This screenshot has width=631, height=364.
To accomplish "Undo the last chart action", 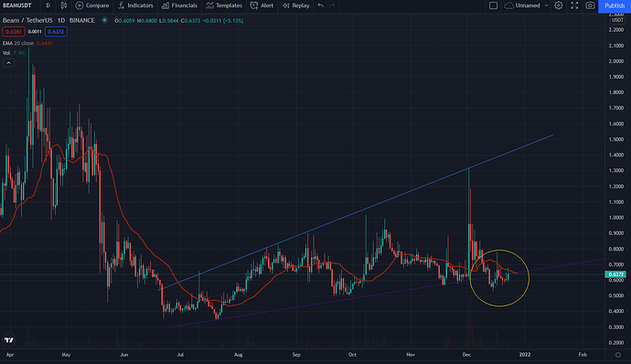I will tap(321, 5).
